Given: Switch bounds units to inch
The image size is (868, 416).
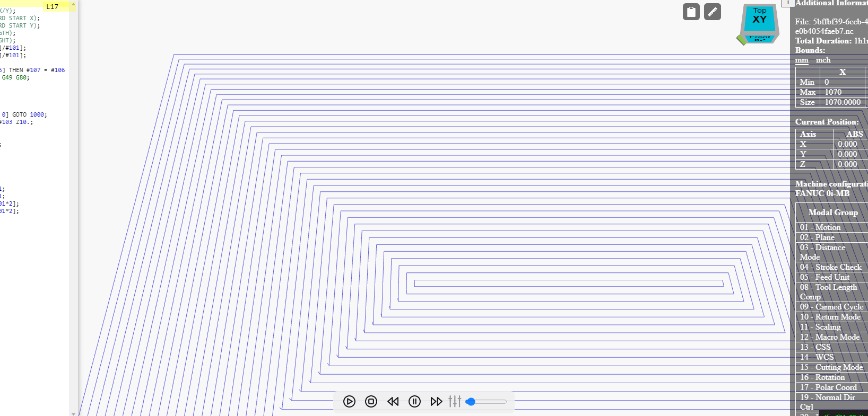Looking at the screenshot, I should [823, 60].
